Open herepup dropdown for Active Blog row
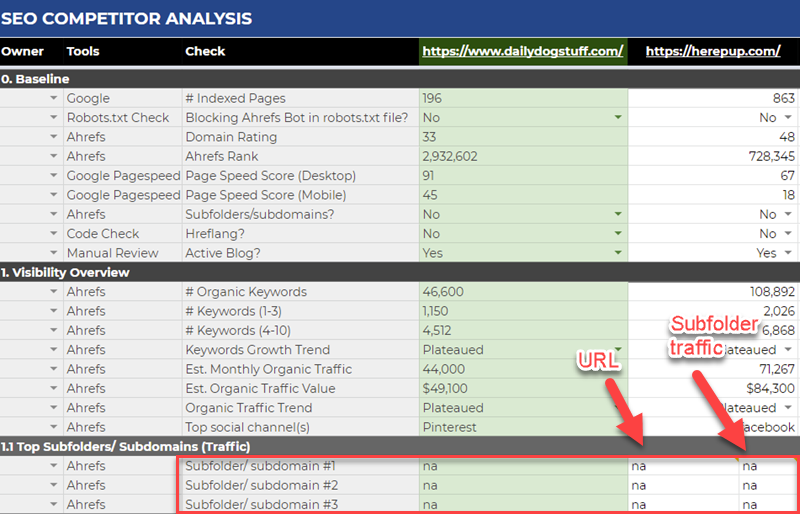 787,254
